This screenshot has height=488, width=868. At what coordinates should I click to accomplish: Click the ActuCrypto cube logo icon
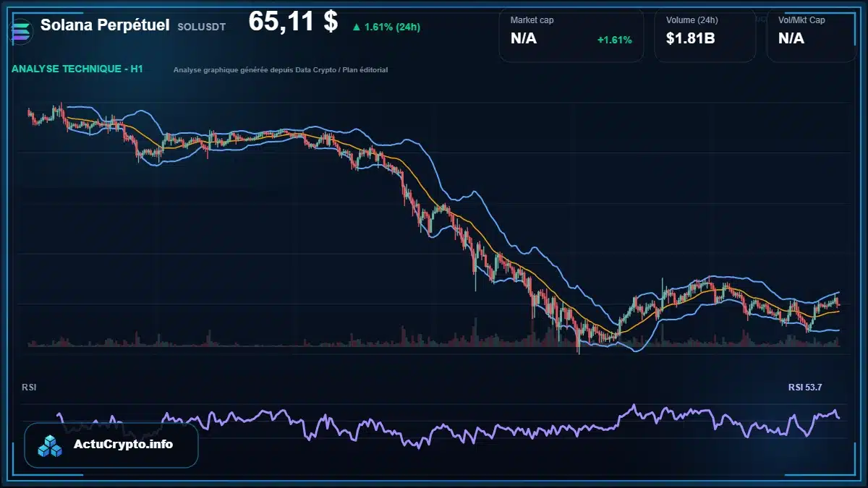pyautogui.click(x=51, y=445)
